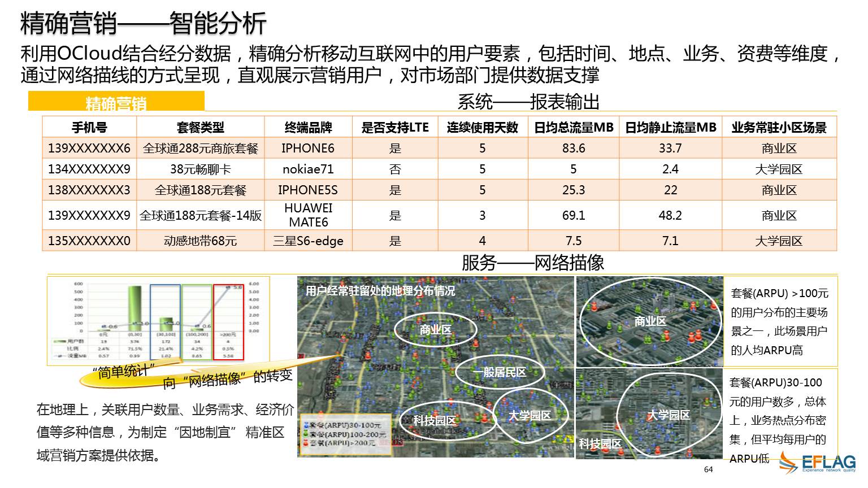
Task: Click the HUAWEI MATE6 cell
Action: pyautogui.click(x=309, y=215)
